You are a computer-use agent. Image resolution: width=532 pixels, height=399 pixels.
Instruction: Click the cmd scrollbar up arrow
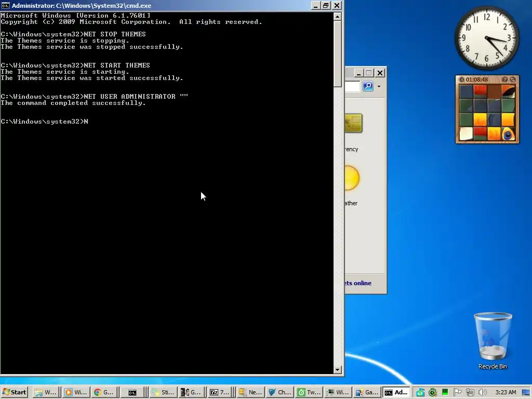click(337, 17)
